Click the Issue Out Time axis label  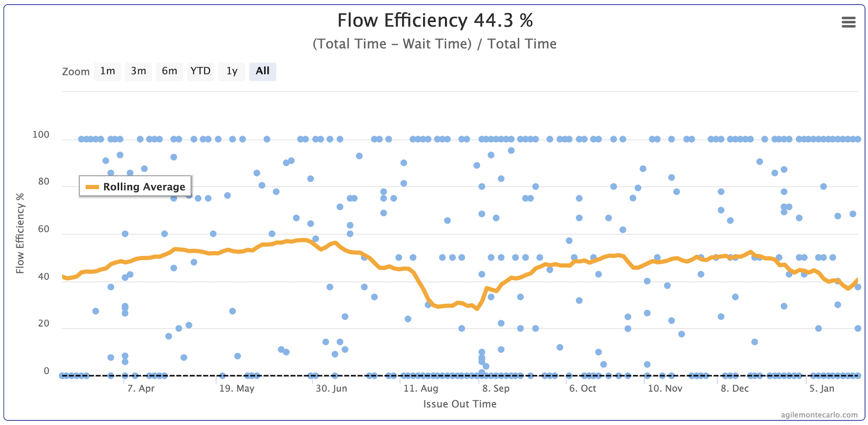(459, 404)
